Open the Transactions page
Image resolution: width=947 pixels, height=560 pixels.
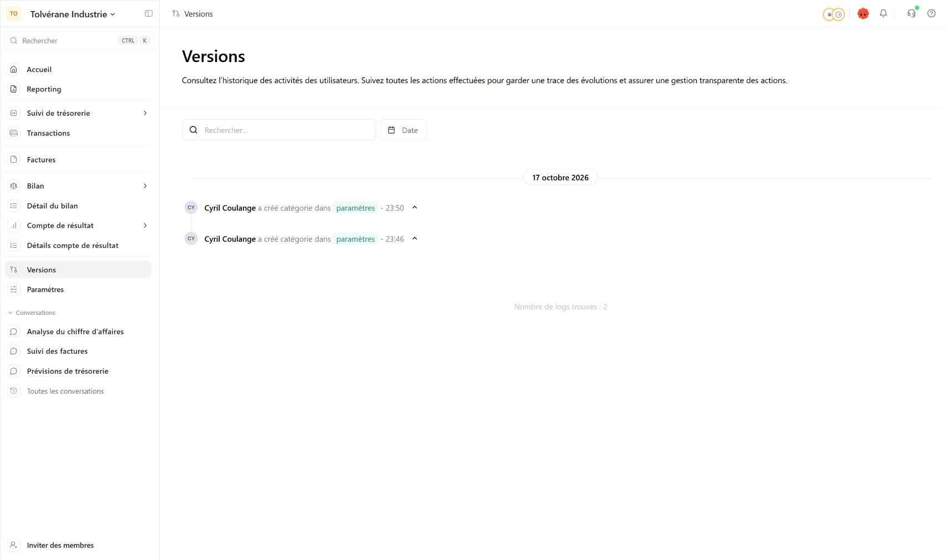pos(78,133)
